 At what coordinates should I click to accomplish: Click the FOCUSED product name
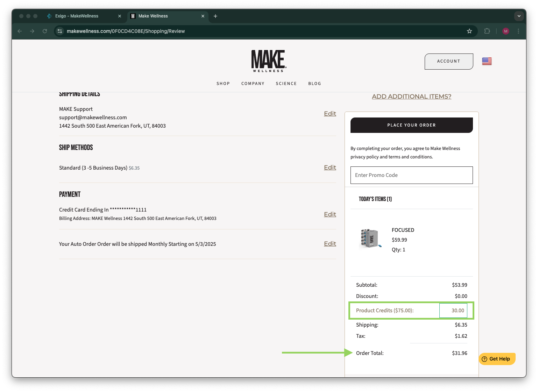[x=403, y=230]
